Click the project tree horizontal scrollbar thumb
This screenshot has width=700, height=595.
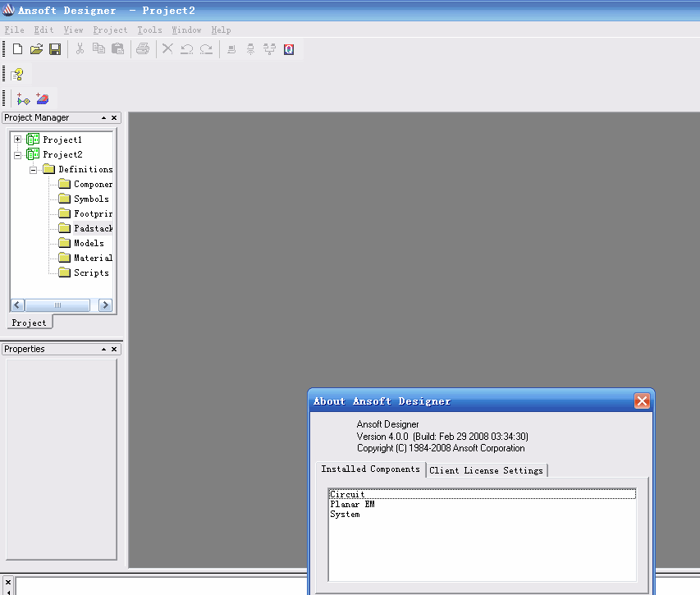(57, 305)
